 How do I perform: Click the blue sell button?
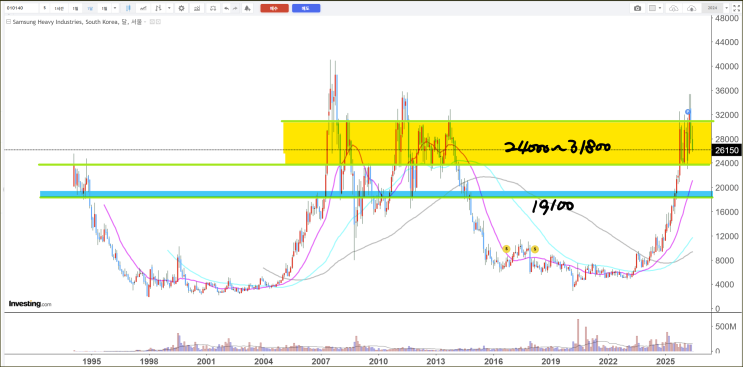(306, 8)
